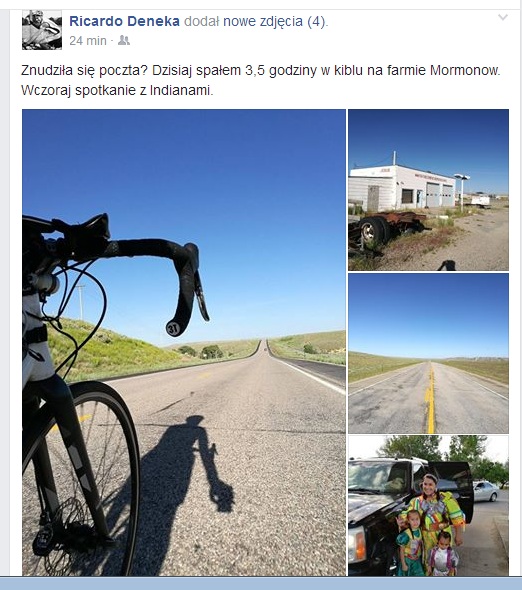Viewport: 522px width, 590px height.
Task: Click the post text about Mormon farm
Action: (x=260, y=70)
